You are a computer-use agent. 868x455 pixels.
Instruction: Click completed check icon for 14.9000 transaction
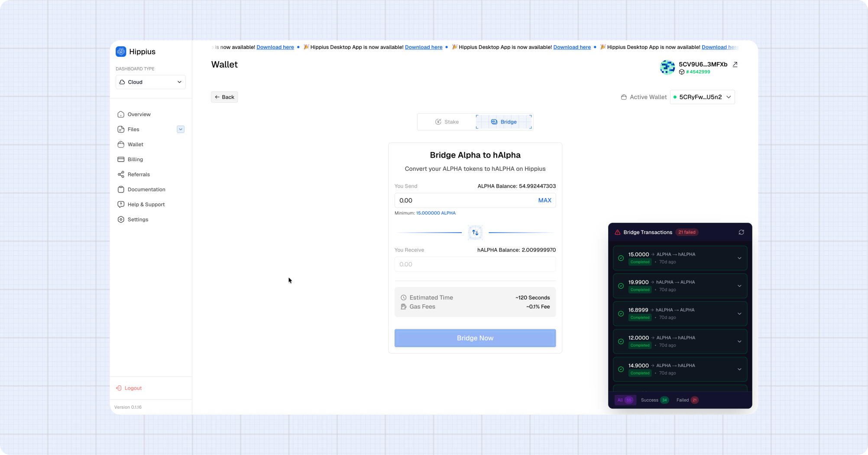click(621, 369)
